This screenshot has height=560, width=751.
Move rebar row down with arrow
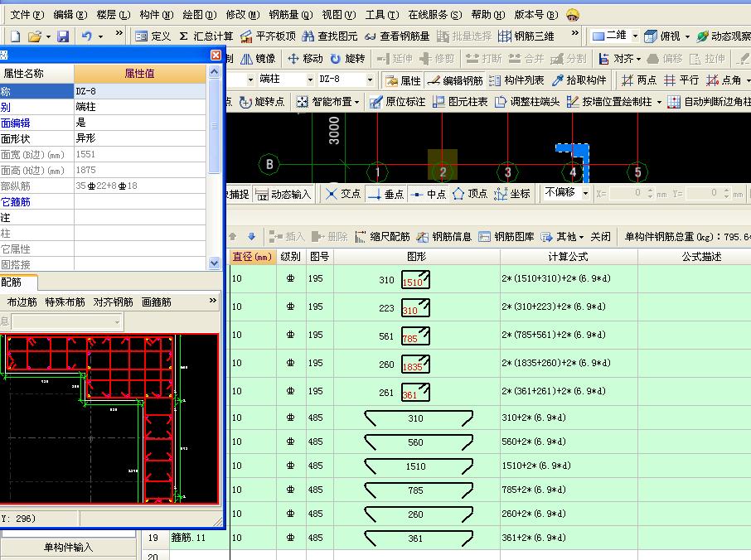(x=251, y=236)
